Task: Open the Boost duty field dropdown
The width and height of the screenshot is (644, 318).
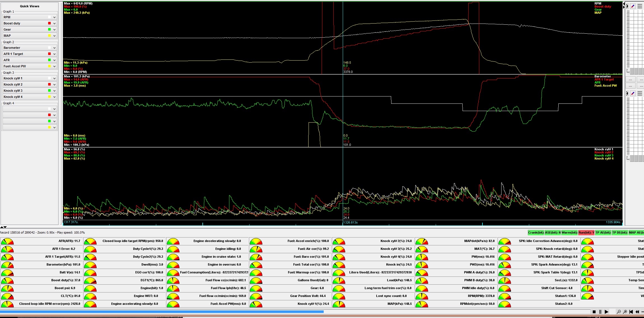Action: point(54,24)
